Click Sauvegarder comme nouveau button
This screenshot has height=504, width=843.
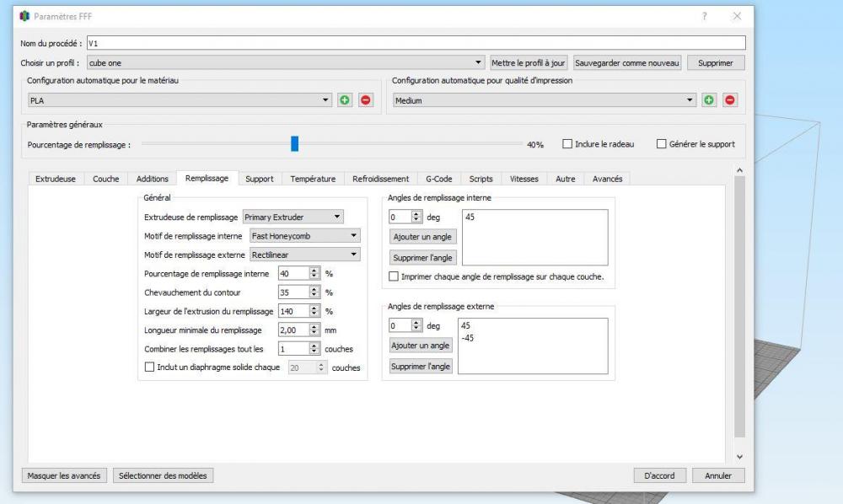pyautogui.click(x=627, y=63)
